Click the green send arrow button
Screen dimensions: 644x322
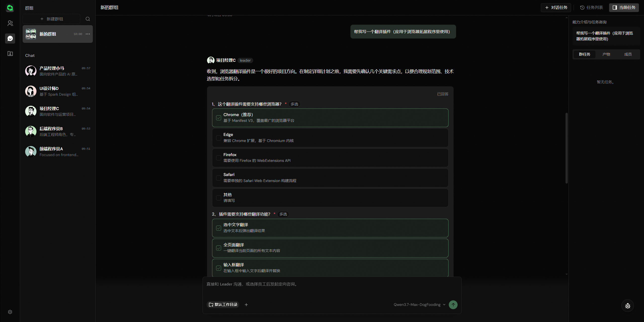point(453,305)
